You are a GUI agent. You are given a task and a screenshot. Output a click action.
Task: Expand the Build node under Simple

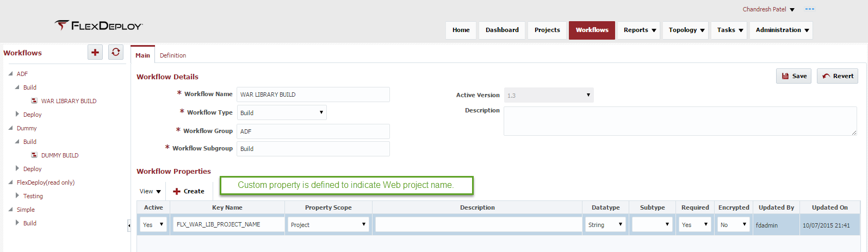coord(17,223)
